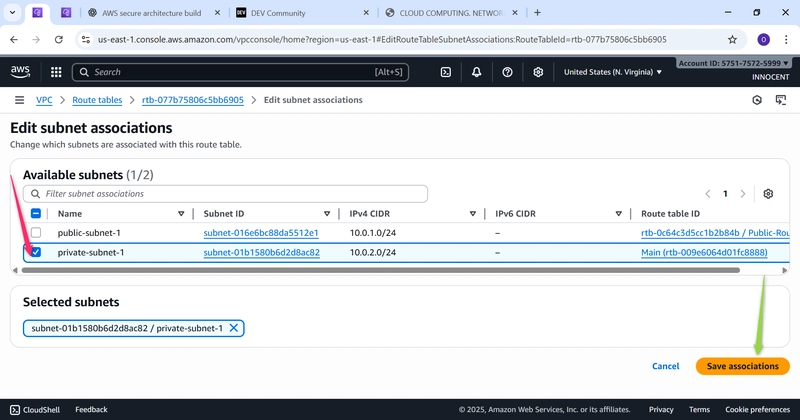Click the right arrow of the table scrollbar

point(785,270)
